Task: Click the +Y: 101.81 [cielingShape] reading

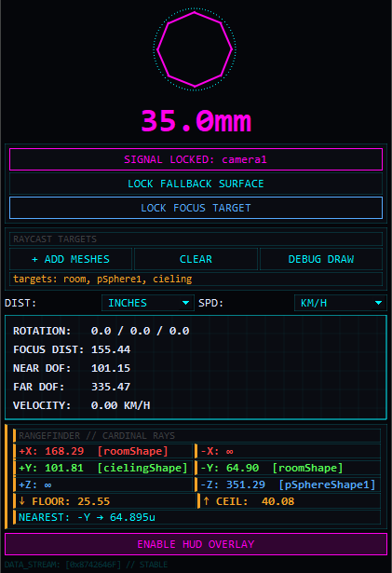Action: tap(102, 468)
